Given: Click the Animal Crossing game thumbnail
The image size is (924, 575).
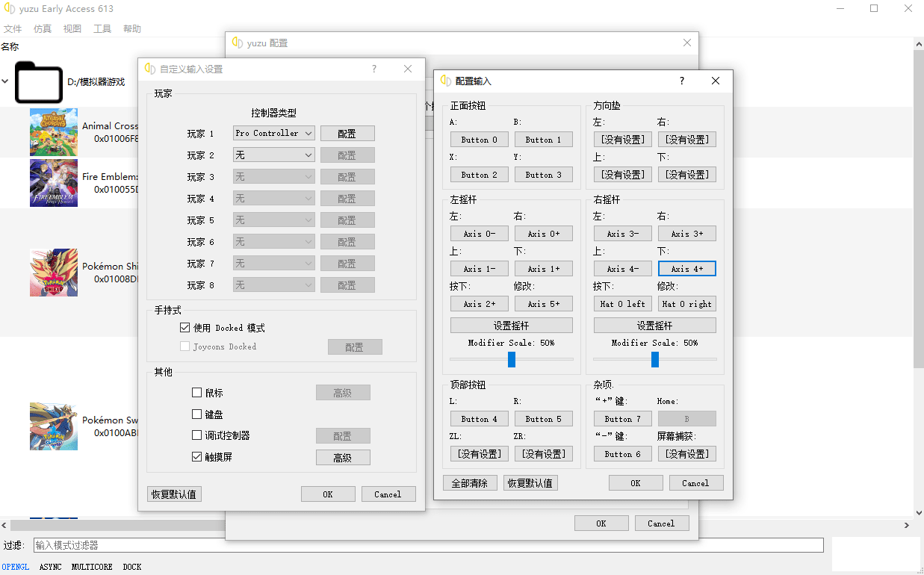Looking at the screenshot, I should [x=54, y=132].
